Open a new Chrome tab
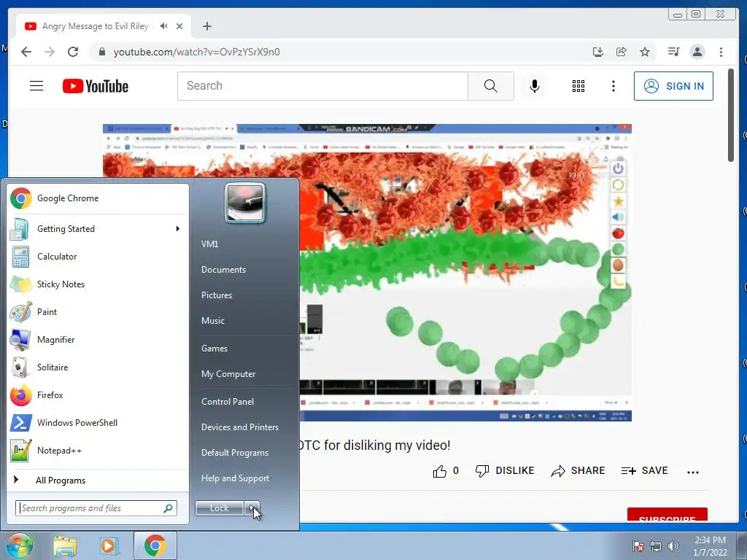This screenshot has height=560, width=747. tap(206, 26)
